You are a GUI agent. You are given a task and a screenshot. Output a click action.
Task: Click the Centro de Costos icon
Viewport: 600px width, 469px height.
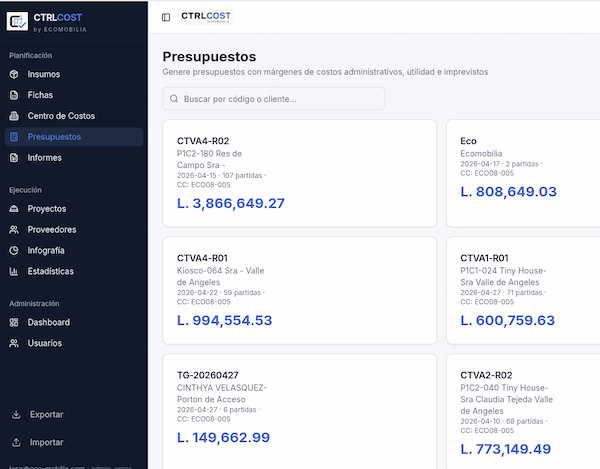(x=14, y=116)
